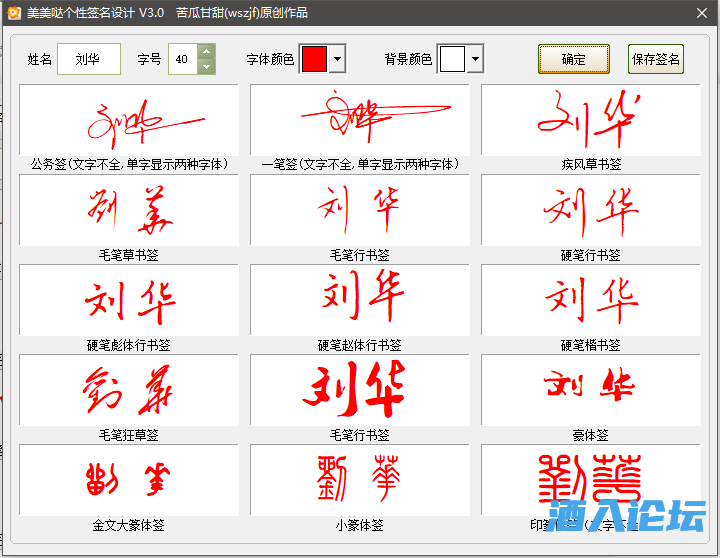Select the 公务签 signature preview
The height and width of the screenshot is (558, 720).
pyautogui.click(x=128, y=120)
